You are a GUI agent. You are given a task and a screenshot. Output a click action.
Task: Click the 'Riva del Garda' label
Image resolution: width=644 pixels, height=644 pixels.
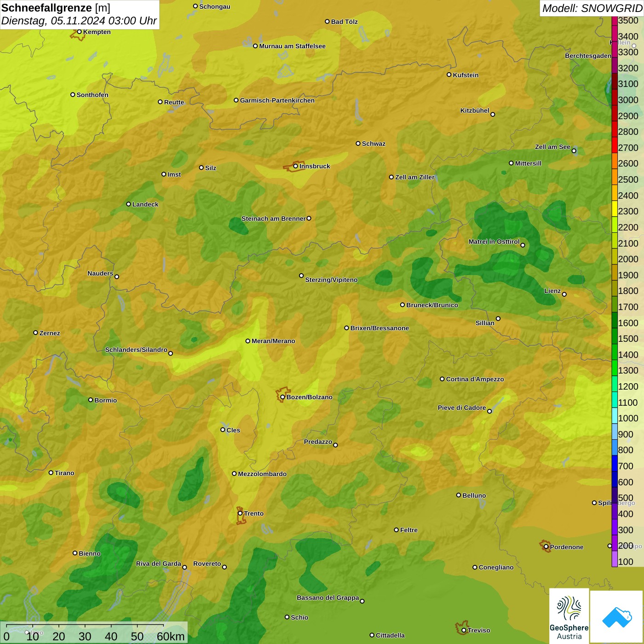point(158,563)
